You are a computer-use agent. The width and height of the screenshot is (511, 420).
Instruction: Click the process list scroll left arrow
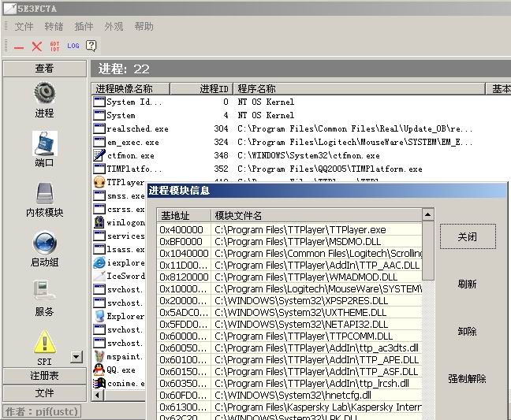point(98,396)
